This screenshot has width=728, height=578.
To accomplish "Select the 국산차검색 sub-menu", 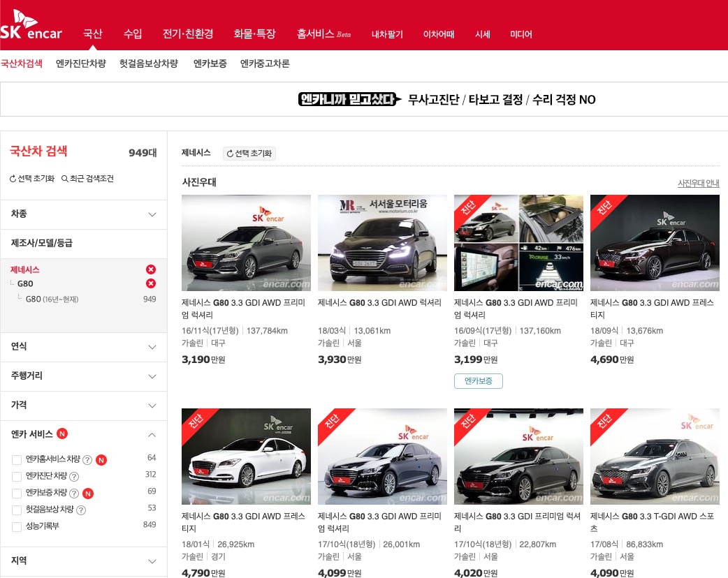I will (22, 64).
